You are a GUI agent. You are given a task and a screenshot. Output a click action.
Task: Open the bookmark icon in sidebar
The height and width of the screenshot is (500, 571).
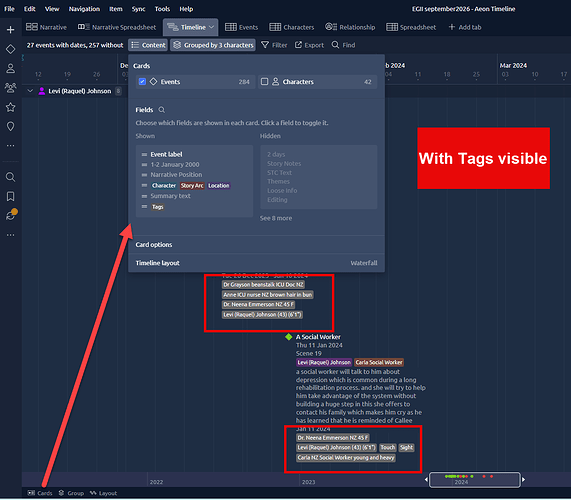coord(11,196)
